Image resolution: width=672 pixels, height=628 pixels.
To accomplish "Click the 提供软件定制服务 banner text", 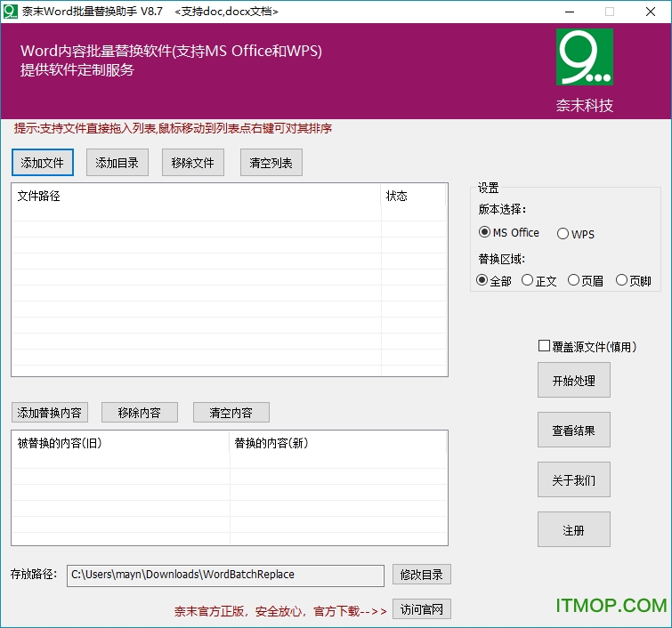I will [x=77, y=69].
